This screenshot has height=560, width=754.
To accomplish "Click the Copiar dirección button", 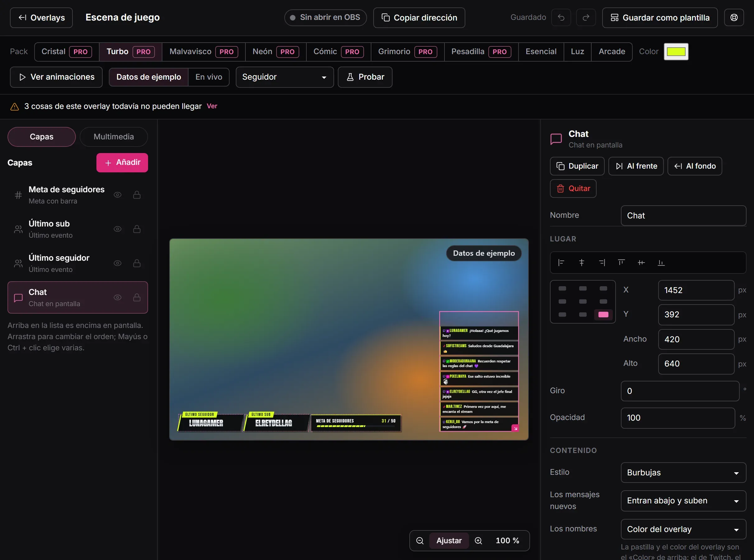I will (419, 18).
